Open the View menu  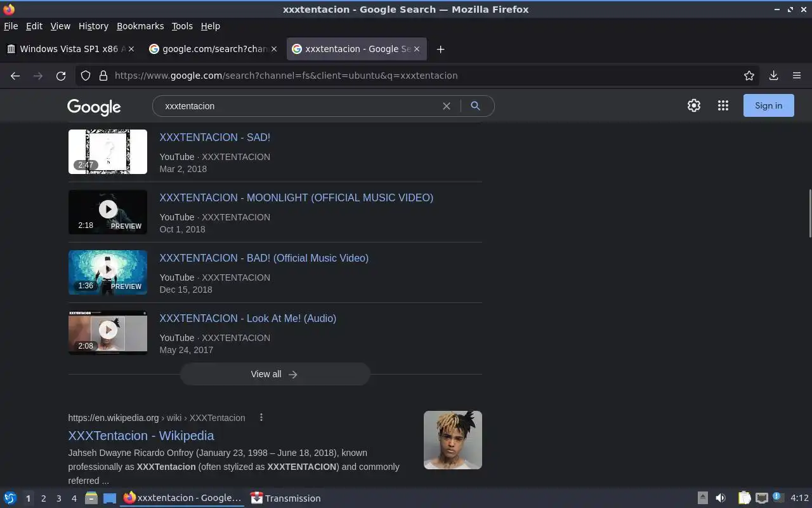[60, 26]
